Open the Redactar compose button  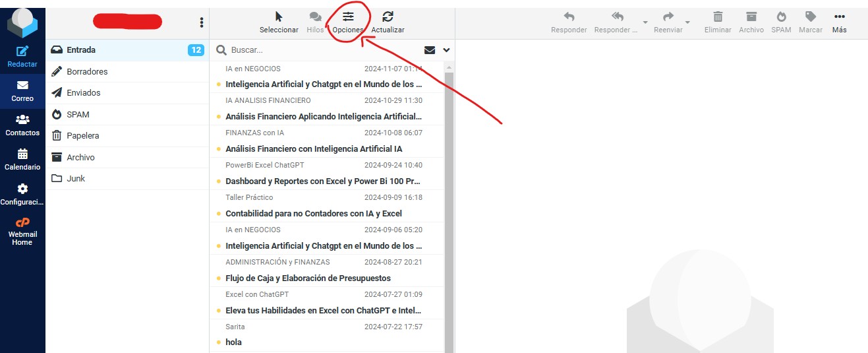22,57
